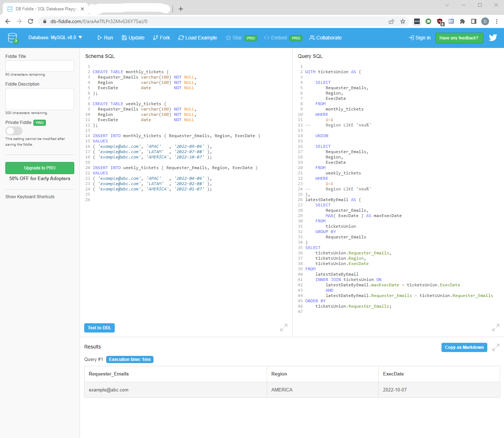Expand the Query SQL panel
Screen dimensions: 504x438
495,328
